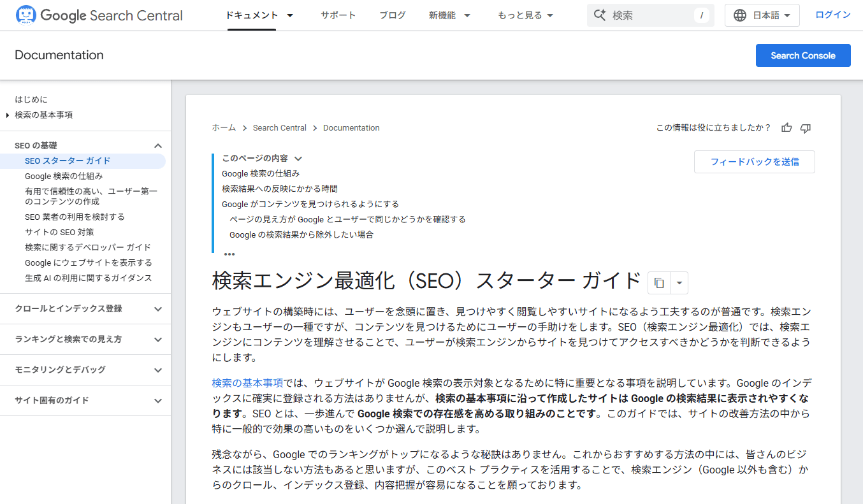Open SEO 業者の利用を検討する sidebar item

tap(75, 217)
